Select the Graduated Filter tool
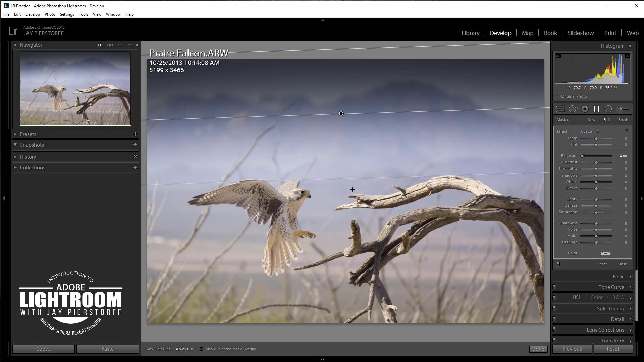 (x=596, y=109)
